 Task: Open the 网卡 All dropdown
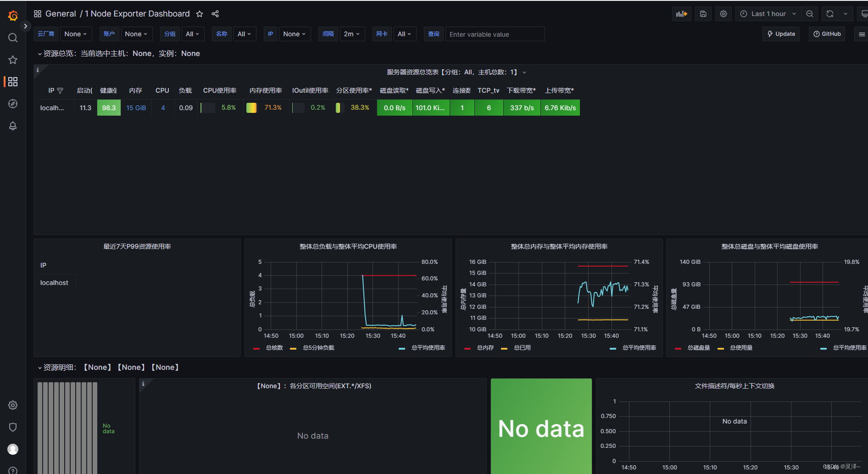tap(405, 34)
